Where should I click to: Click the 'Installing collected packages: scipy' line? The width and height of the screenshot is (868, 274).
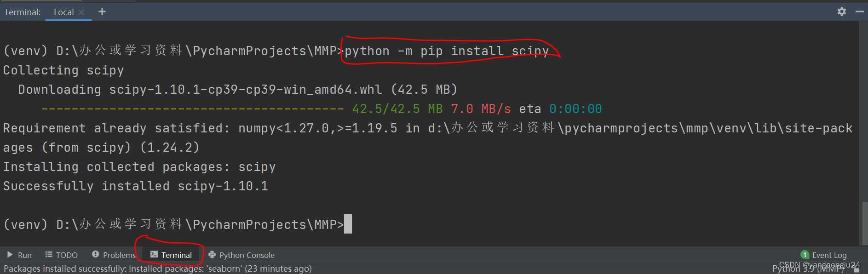[x=139, y=167]
